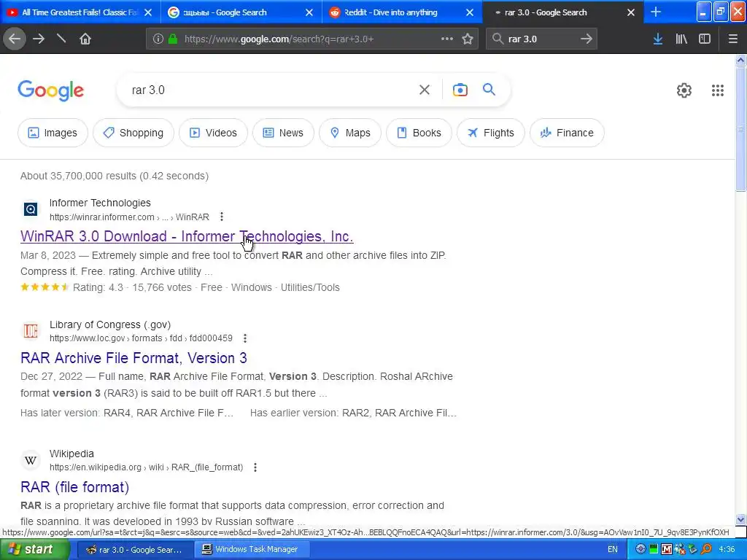Filter results by Shopping
The height and width of the screenshot is (560, 747).
click(x=133, y=133)
